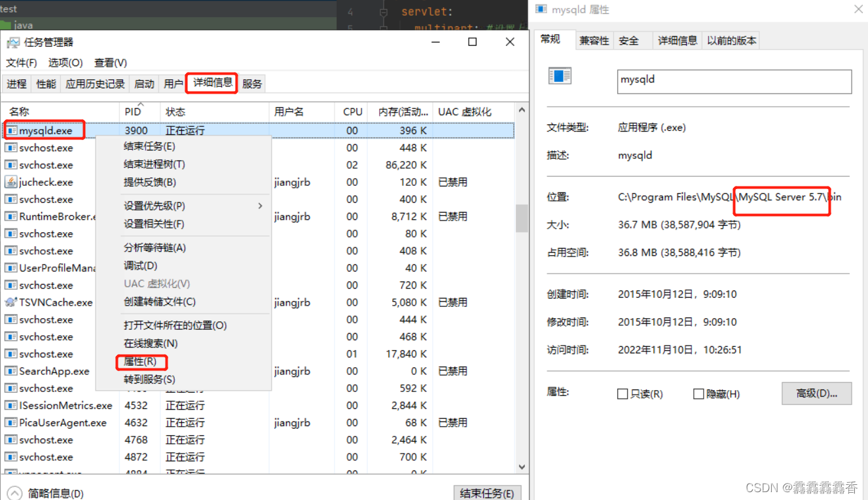Switch to App History tab

pyautogui.click(x=95, y=84)
